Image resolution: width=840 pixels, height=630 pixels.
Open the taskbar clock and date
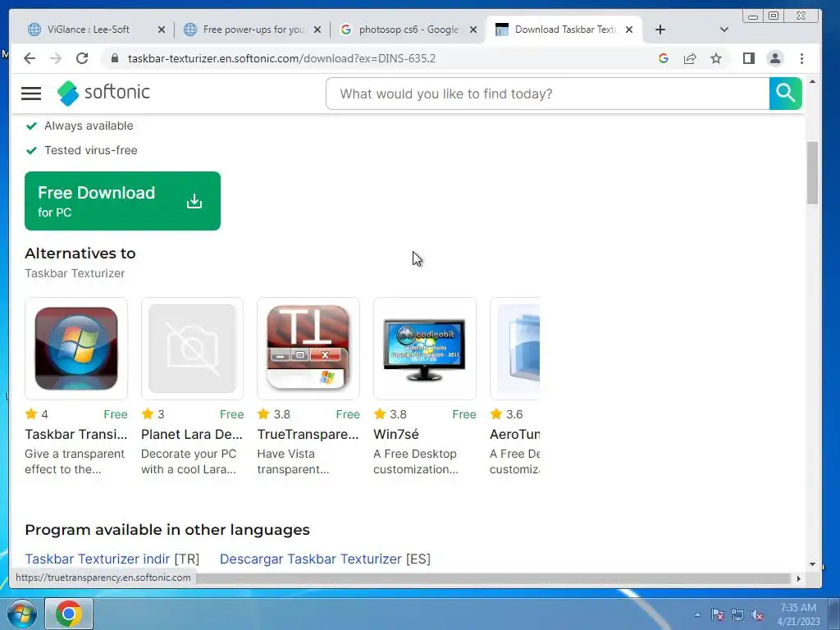click(x=798, y=614)
